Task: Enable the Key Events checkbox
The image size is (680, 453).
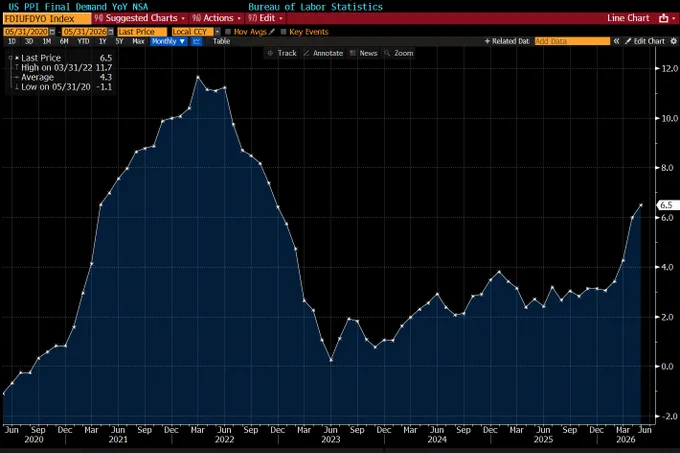Action: 284,32
